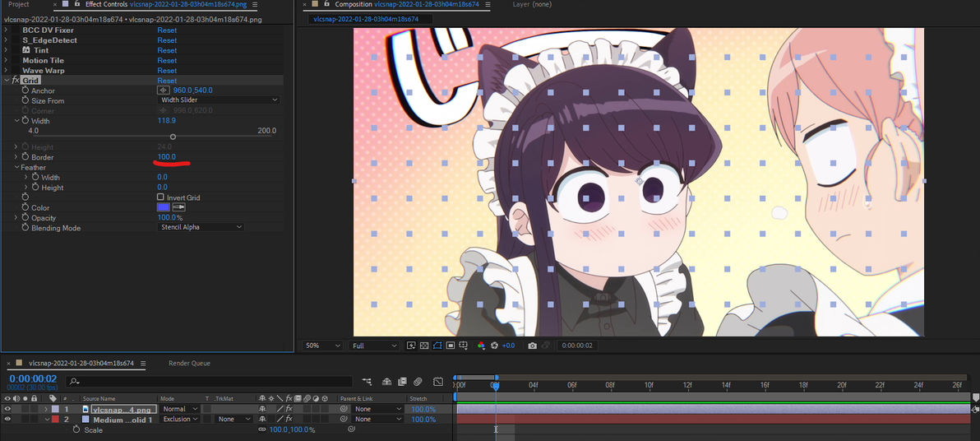The image size is (980, 441).
Task: Click the Border value 100.0
Action: [166, 156]
